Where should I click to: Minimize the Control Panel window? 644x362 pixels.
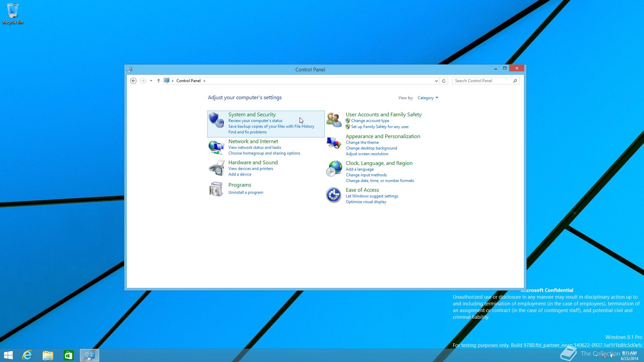coord(495,68)
